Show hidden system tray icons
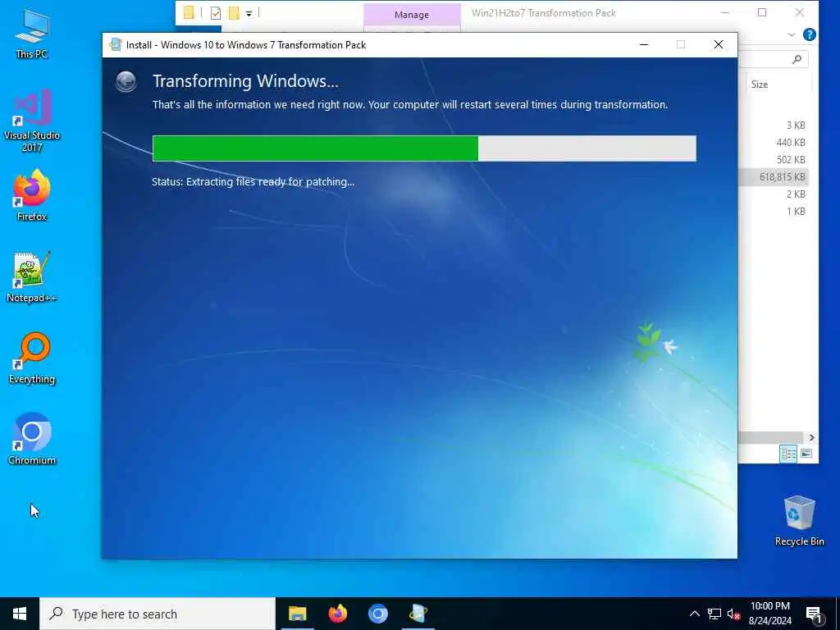The image size is (840, 630). pyautogui.click(x=694, y=614)
